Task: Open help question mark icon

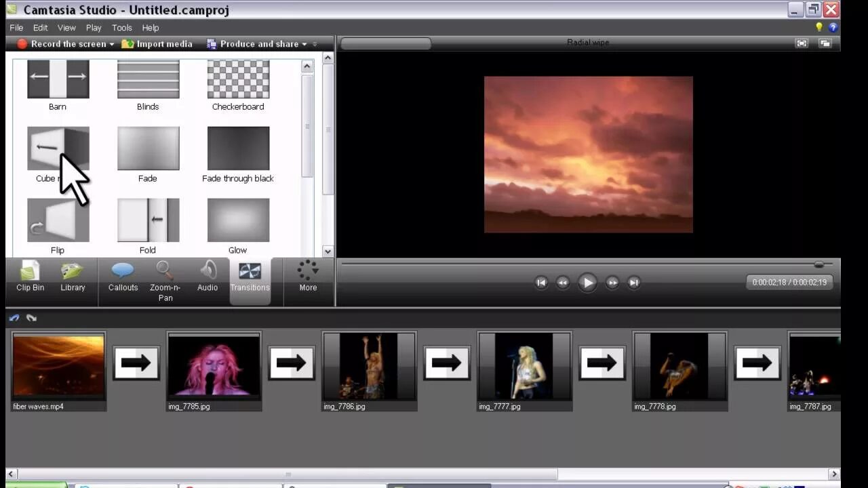Action: point(833,28)
